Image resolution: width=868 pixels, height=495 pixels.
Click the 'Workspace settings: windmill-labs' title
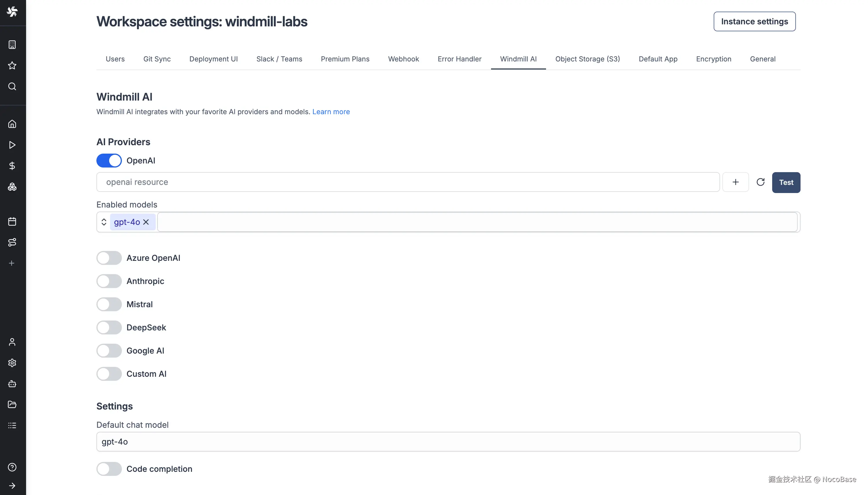(x=202, y=21)
